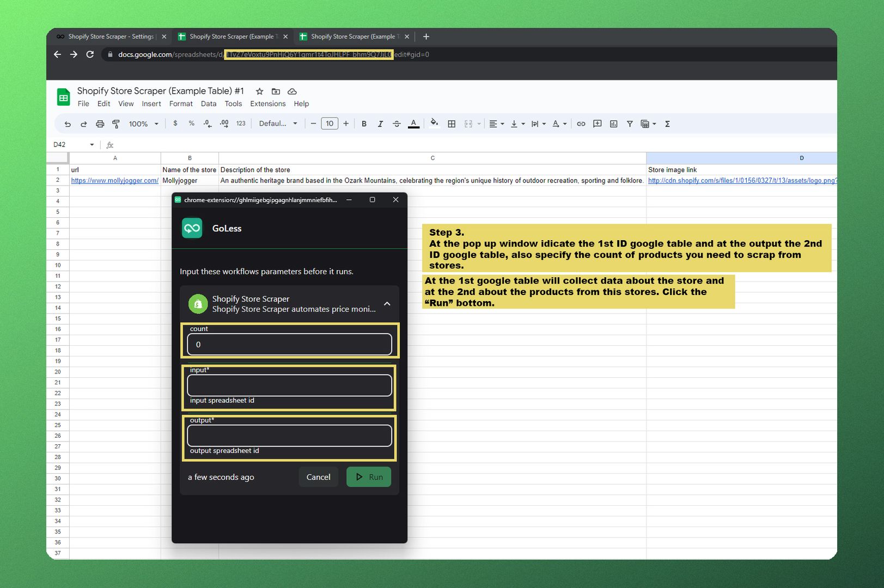Open horizontal align dropdown
884x588 pixels.
[x=496, y=124]
